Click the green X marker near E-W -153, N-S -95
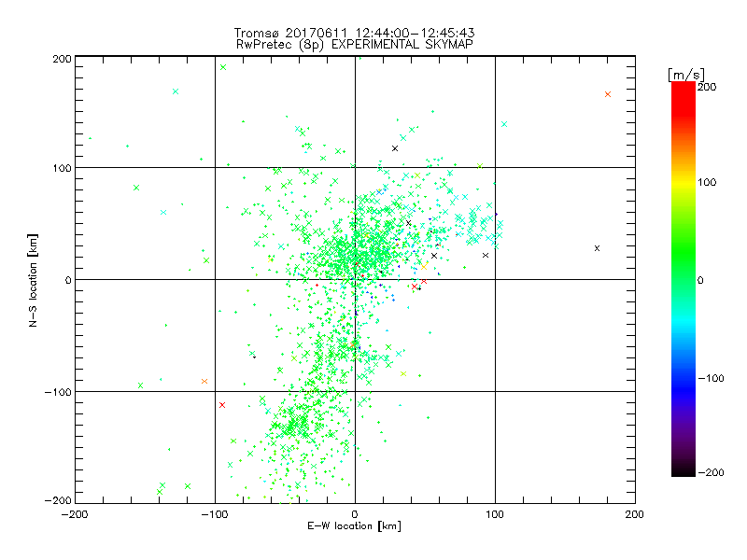The width and height of the screenshot is (747, 560). pyautogui.click(x=141, y=385)
